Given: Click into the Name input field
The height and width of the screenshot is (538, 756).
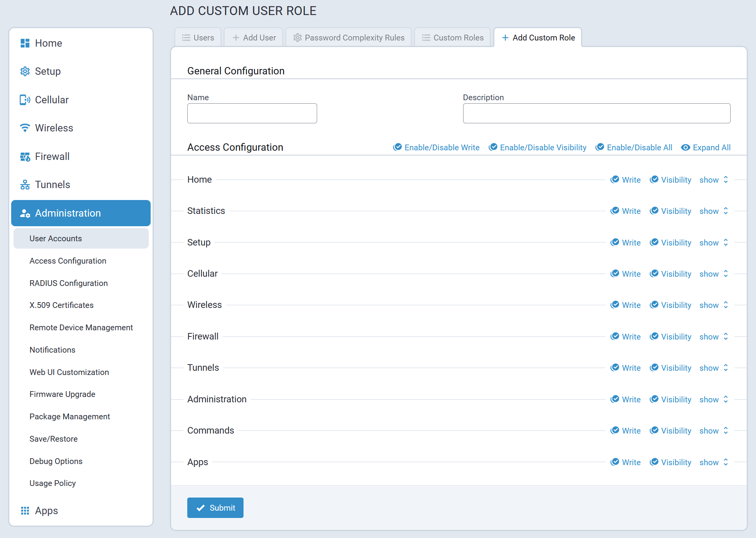Looking at the screenshot, I should pyautogui.click(x=252, y=113).
